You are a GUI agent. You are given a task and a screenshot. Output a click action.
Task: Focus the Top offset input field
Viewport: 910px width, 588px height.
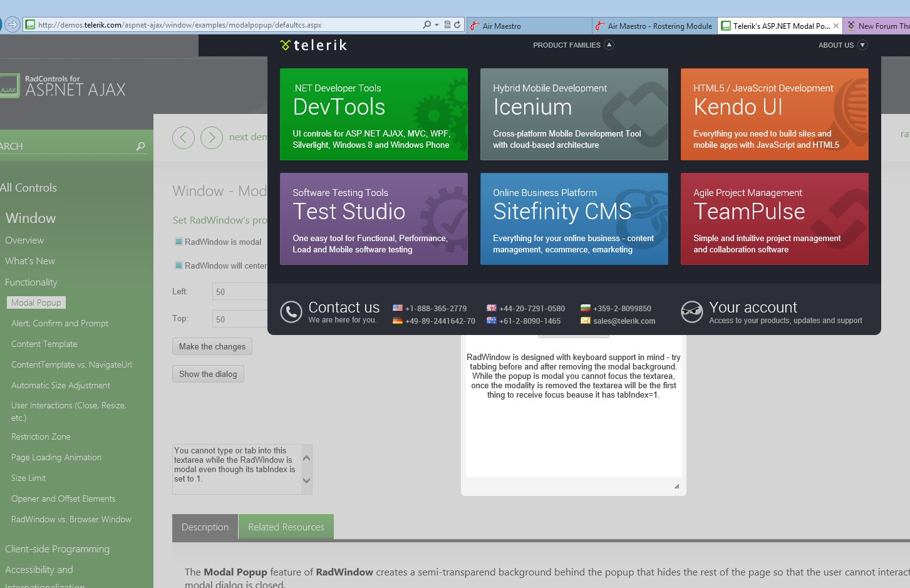(240, 319)
